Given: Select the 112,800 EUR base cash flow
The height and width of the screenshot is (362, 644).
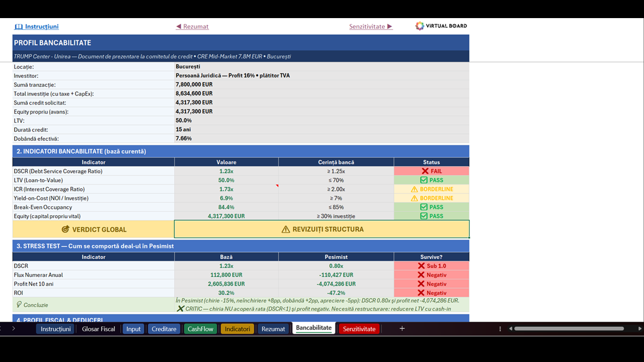Looking at the screenshot, I should (226, 275).
